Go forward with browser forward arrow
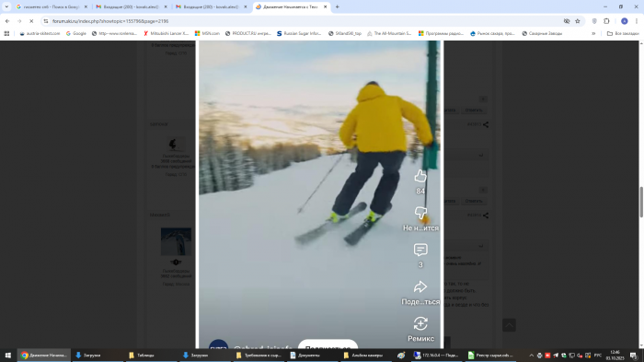 (19, 21)
